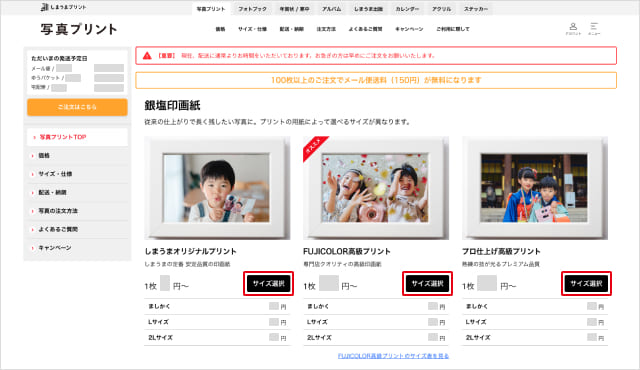This screenshot has width=640, height=370.
Task: Open よくあるご質問 in the top navigation bar
Action: [x=365, y=29]
